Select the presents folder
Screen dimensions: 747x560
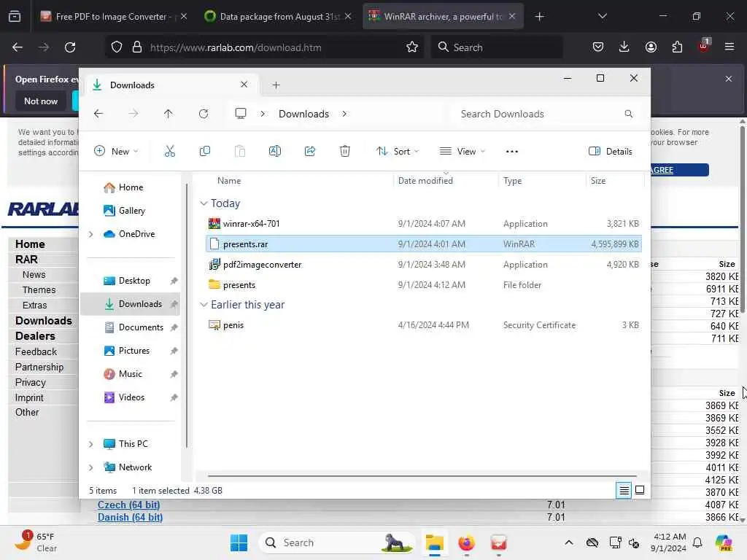pos(424,285)
